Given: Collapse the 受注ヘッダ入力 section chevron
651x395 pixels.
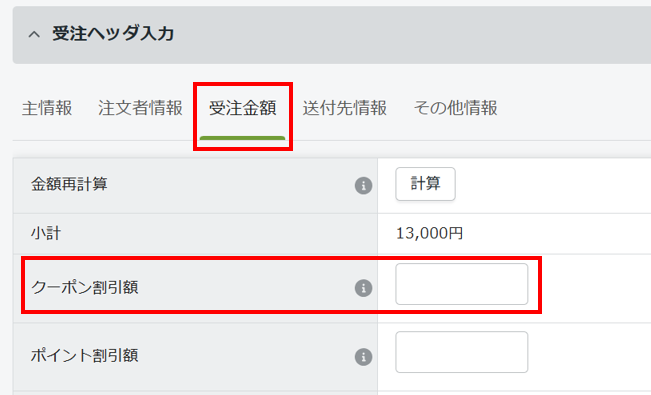Looking at the screenshot, I should (34, 34).
